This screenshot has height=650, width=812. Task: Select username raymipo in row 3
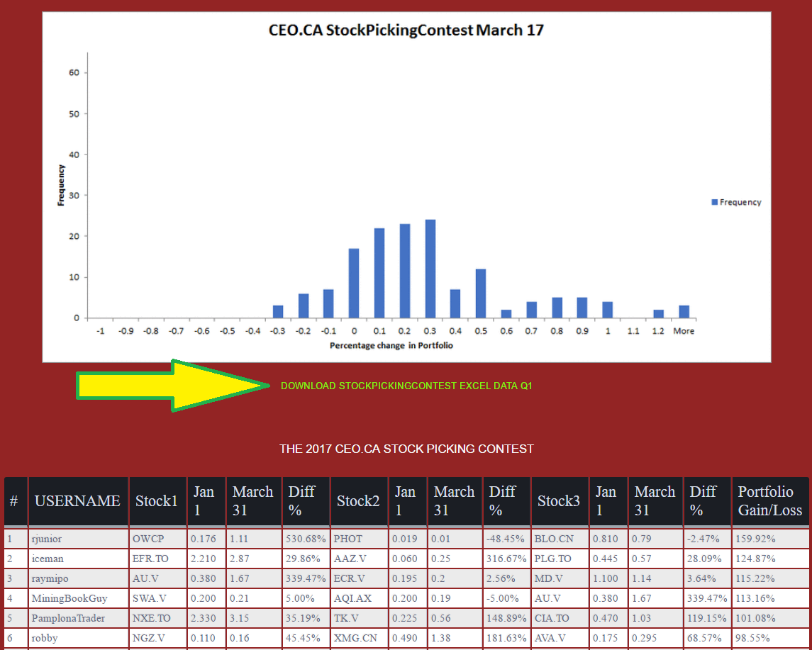click(x=78, y=578)
